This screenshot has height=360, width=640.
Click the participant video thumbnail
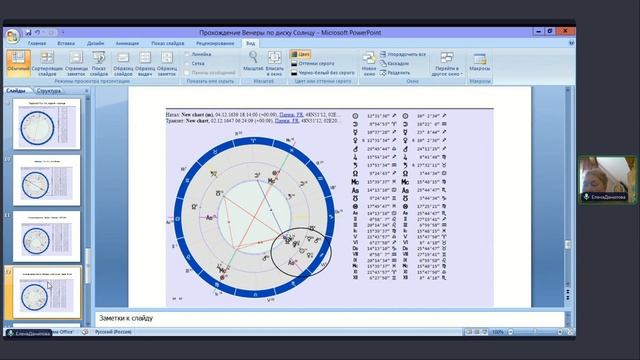(x=607, y=180)
